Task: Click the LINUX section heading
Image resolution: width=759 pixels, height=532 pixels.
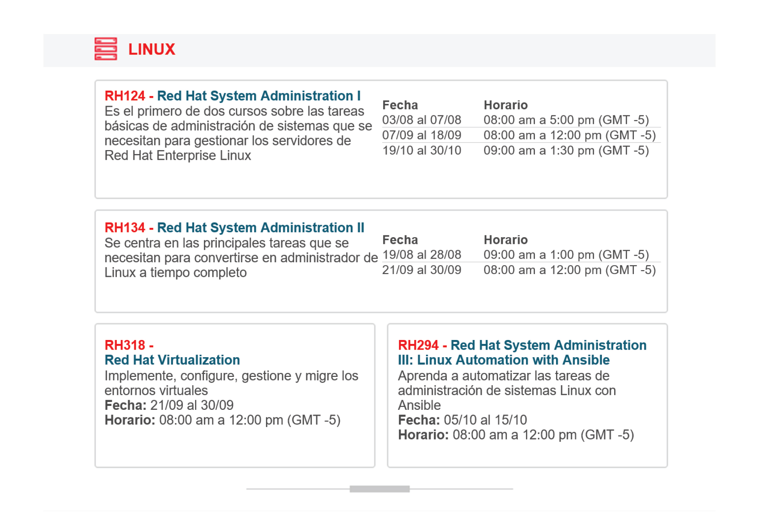Action: coord(152,49)
